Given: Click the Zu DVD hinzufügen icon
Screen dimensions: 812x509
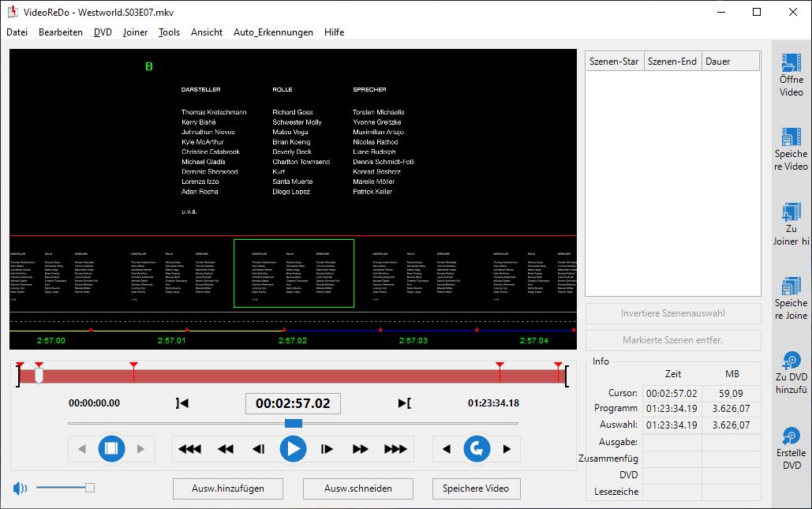Looking at the screenshot, I should (791, 361).
